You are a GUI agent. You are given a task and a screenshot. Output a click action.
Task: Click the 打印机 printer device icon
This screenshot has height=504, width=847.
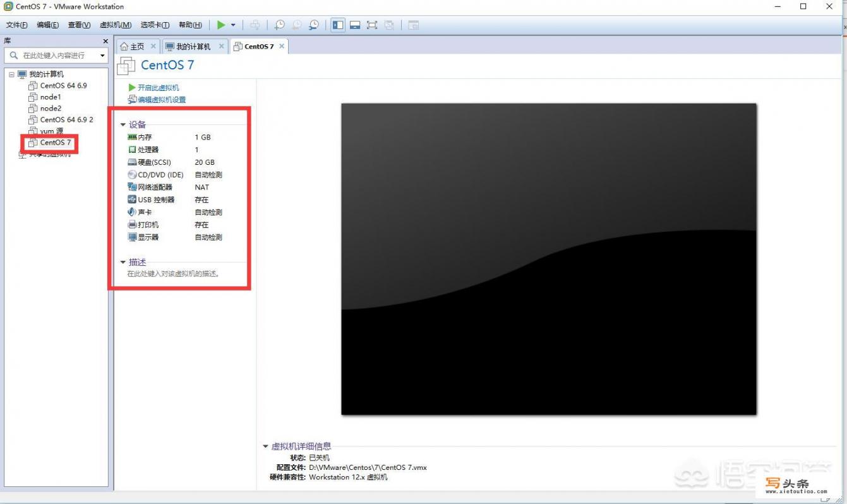(x=132, y=225)
